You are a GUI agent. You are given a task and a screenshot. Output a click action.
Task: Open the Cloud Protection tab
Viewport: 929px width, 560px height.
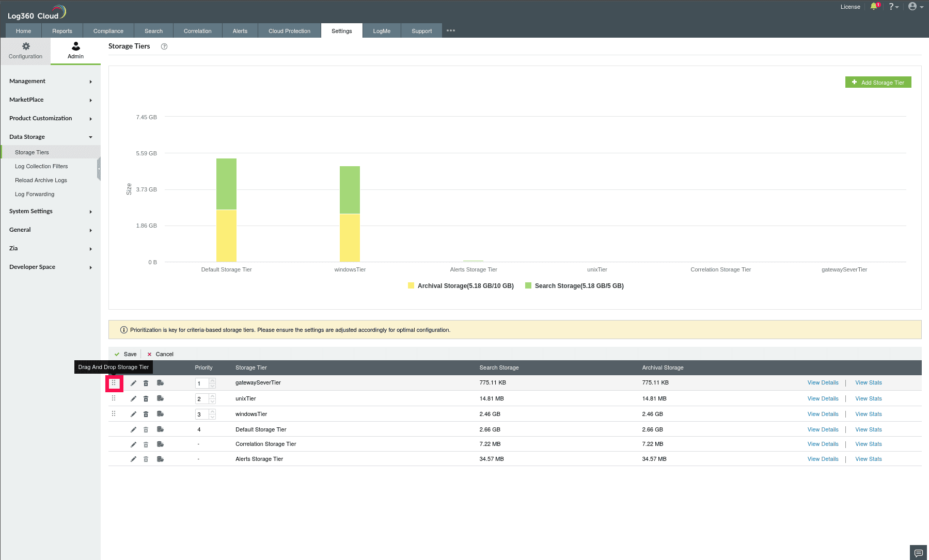[289, 30]
